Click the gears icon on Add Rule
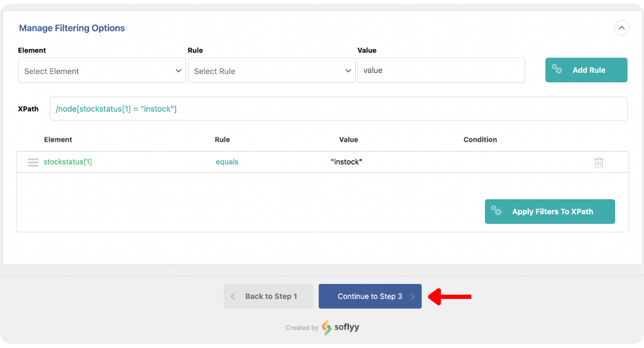 click(557, 69)
